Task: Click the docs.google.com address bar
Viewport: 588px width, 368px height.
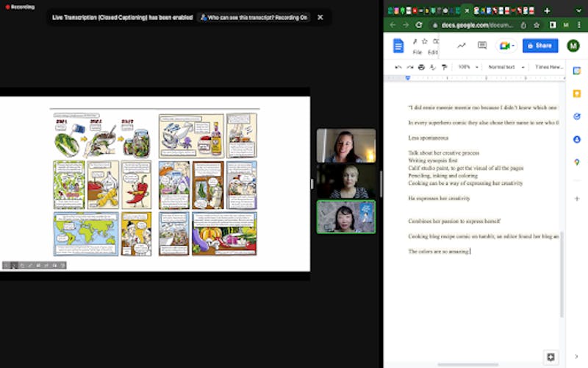Action: (477, 25)
